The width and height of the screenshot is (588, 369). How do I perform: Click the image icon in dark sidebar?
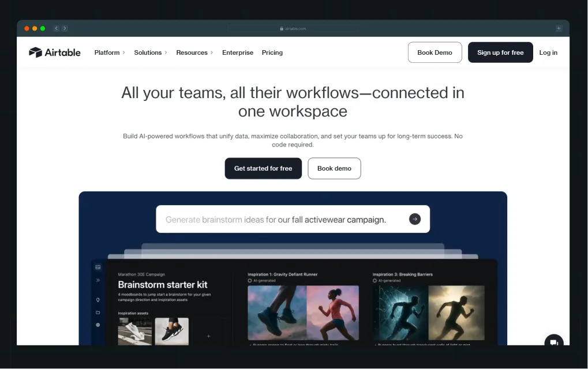point(98,267)
